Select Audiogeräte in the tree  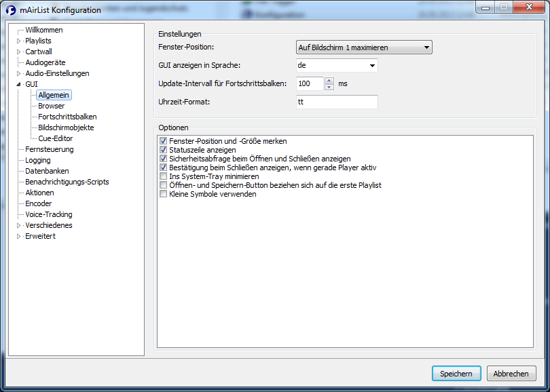click(x=45, y=62)
